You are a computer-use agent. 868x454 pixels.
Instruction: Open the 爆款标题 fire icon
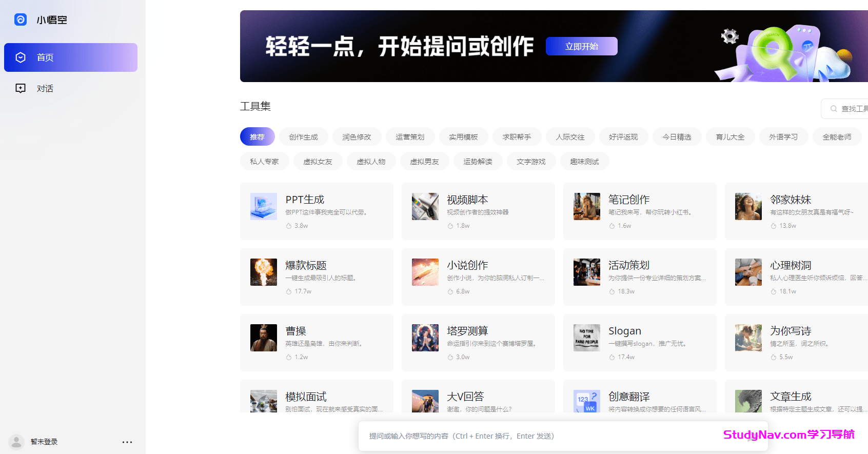264,272
